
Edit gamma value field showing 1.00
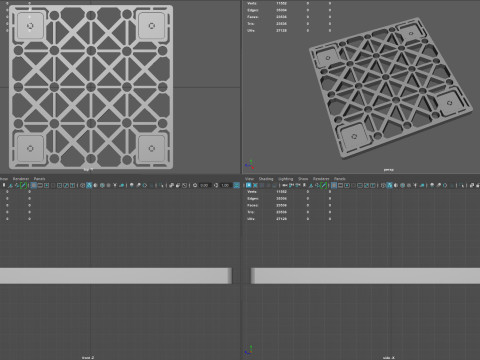pyautogui.click(x=225, y=185)
